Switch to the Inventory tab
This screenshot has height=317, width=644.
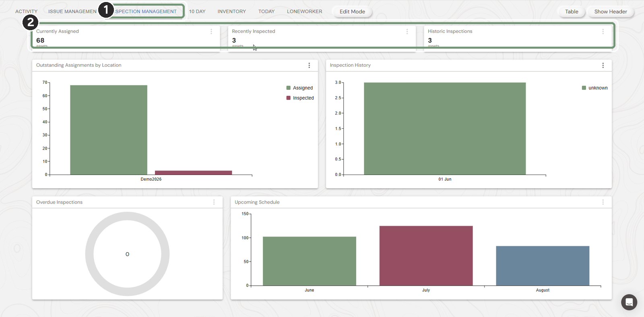click(x=232, y=11)
